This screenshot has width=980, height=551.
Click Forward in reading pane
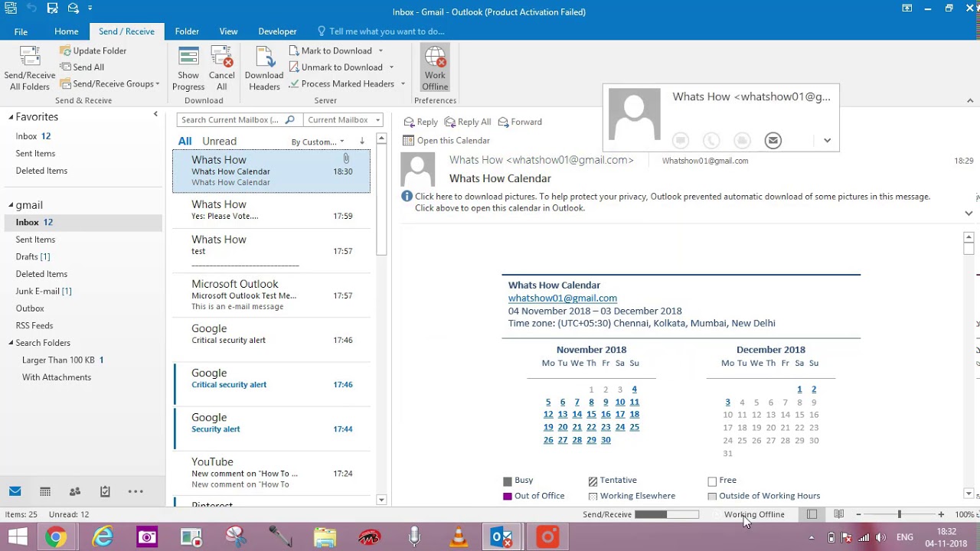pyautogui.click(x=520, y=122)
